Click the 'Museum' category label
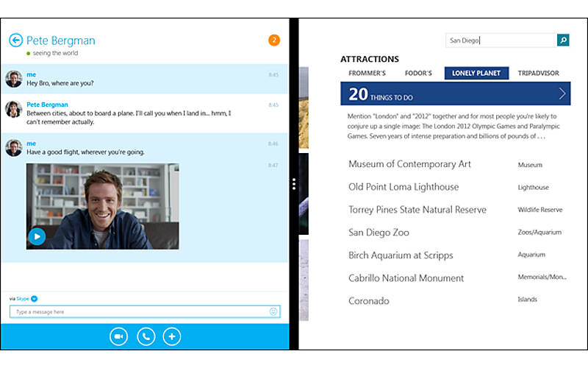 (x=530, y=164)
